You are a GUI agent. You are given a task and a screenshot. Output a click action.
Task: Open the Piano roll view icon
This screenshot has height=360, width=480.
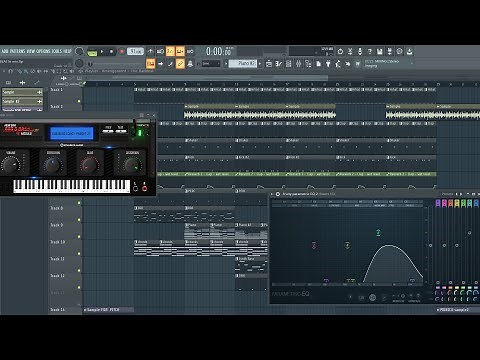pyautogui.click(x=279, y=63)
